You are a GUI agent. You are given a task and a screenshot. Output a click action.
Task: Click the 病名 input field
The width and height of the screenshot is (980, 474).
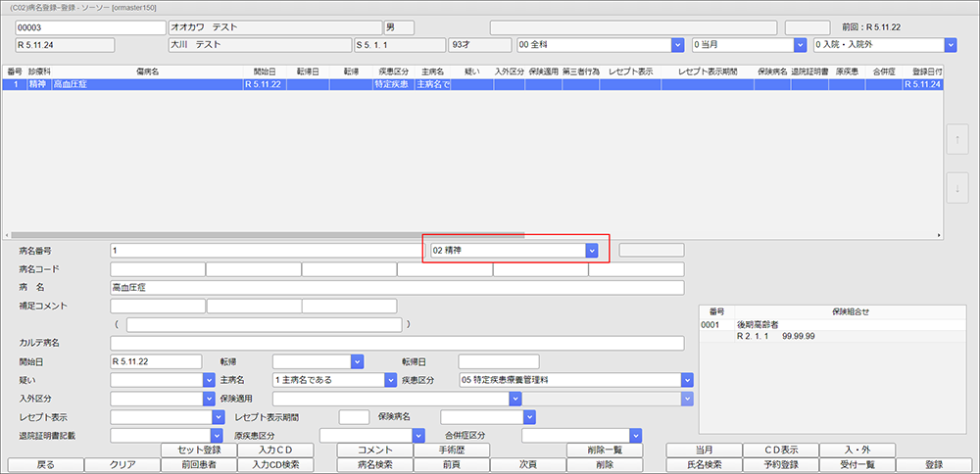[x=397, y=288]
